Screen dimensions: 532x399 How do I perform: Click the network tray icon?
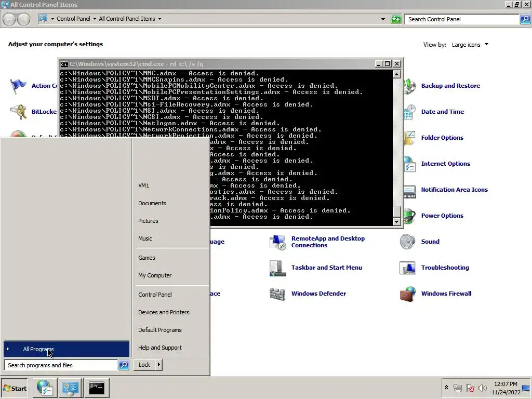[457, 388]
